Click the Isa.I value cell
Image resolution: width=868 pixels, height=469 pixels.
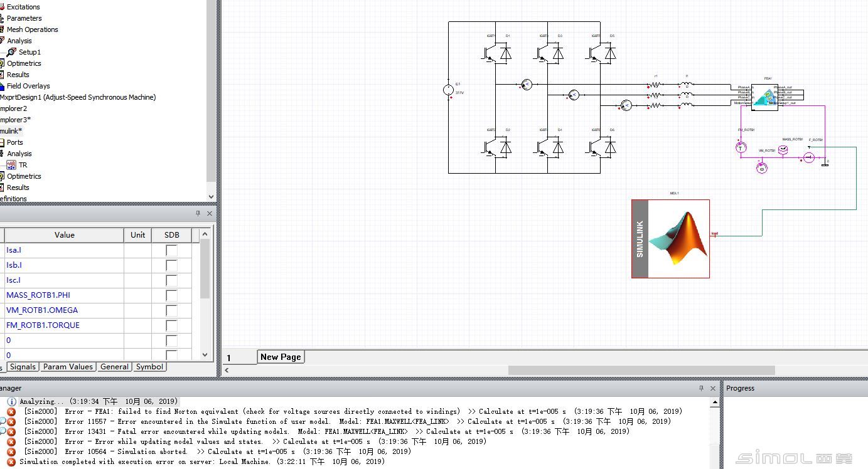(x=64, y=250)
